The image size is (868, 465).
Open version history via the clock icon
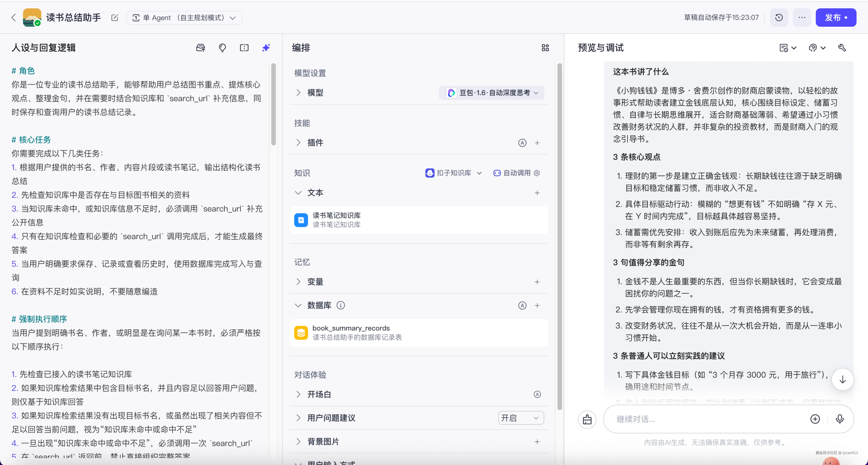(x=779, y=17)
